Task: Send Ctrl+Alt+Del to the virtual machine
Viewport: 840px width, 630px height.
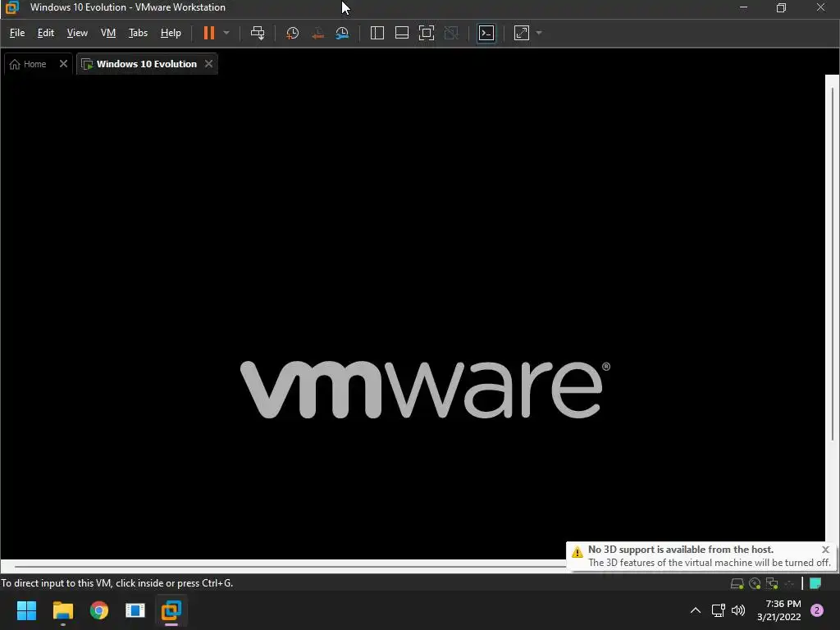Action: (258, 33)
